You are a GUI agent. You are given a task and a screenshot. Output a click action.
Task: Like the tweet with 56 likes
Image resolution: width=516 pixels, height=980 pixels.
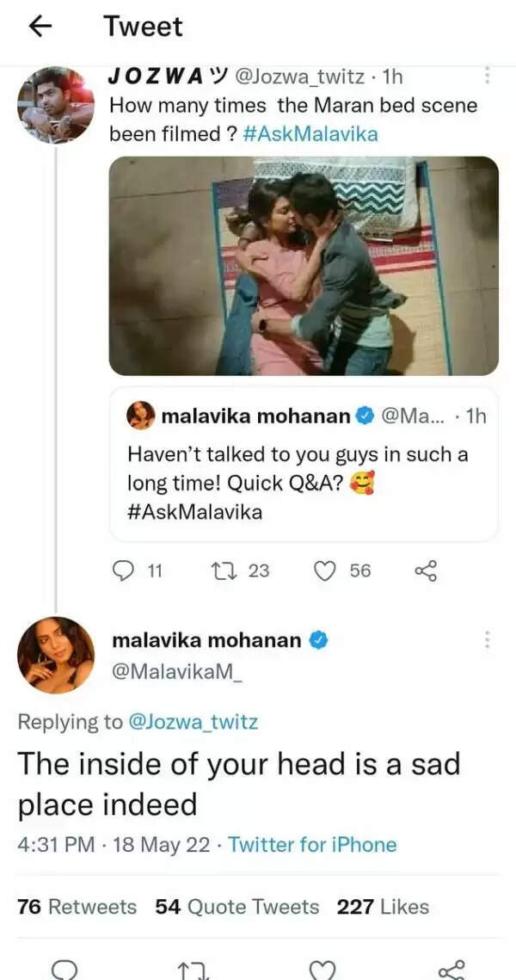pos(324,570)
